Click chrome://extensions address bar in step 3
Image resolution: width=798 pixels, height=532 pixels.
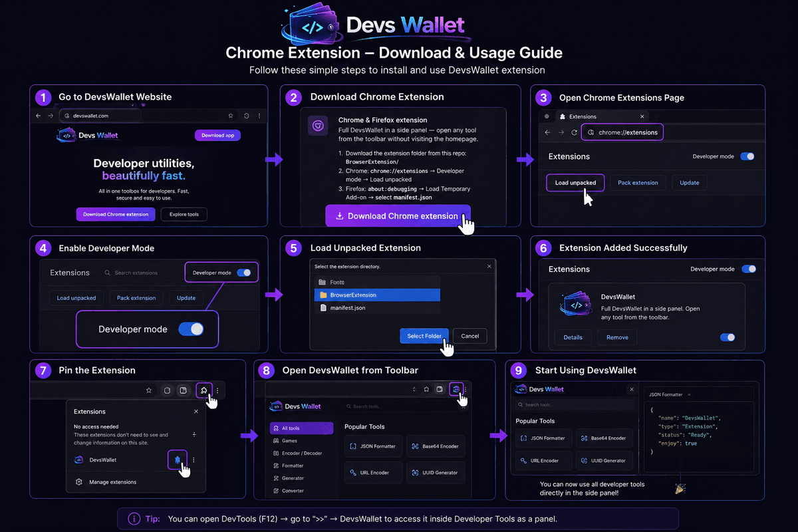pyautogui.click(x=622, y=132)
